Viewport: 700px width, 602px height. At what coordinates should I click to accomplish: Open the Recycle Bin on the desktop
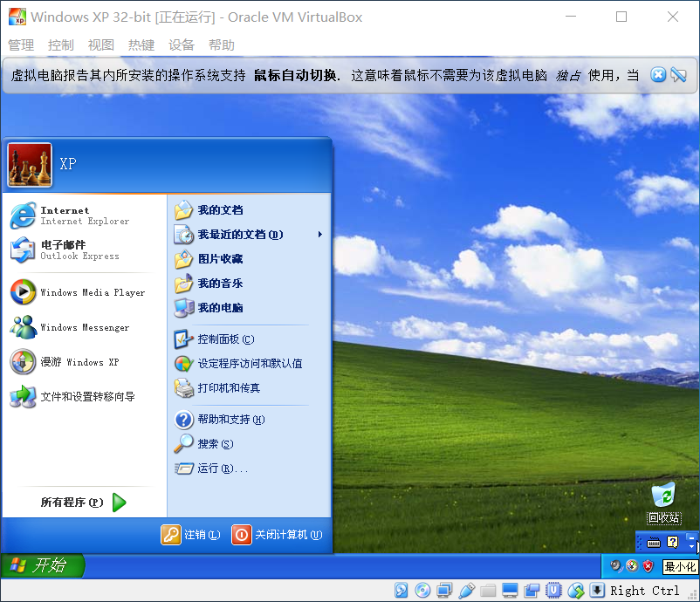coord(663,502)
